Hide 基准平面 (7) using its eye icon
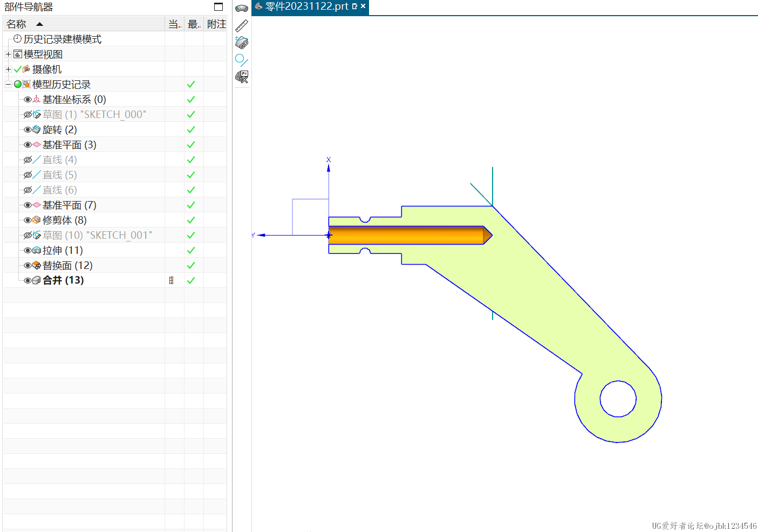 pyautogui.click(x=28, y=205)
